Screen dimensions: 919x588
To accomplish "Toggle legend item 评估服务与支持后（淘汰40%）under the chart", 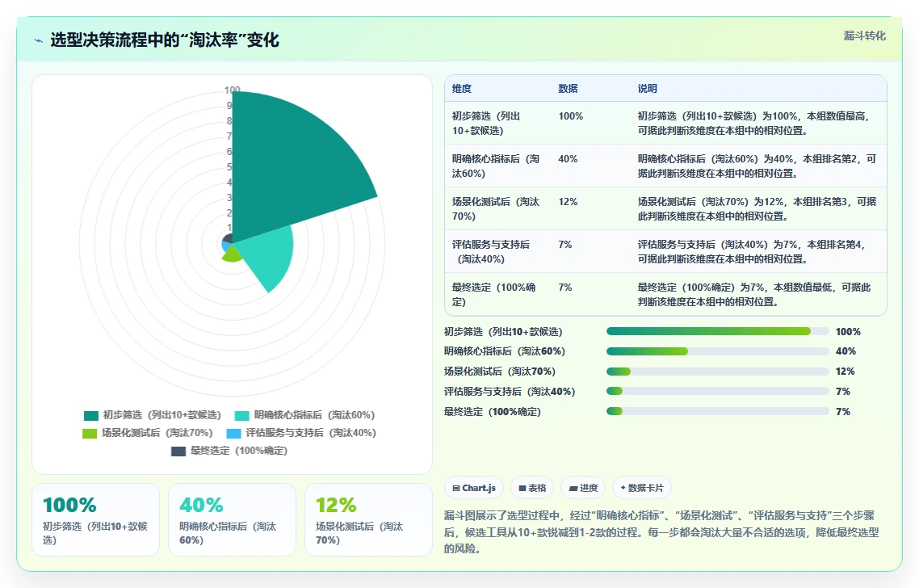I will click(301, 433).
